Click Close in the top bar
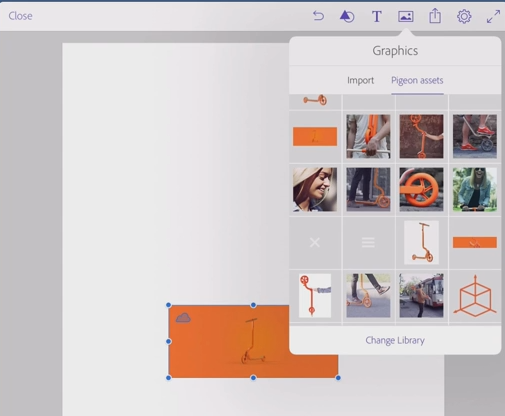The height and width of the screenshot is (416, 505). coord(20,16)
